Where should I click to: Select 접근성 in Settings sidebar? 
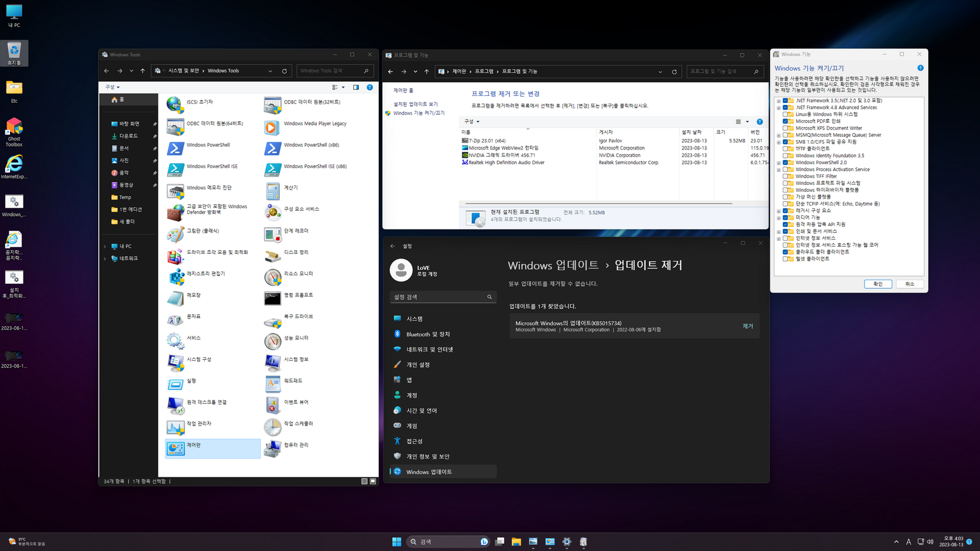tap(443, 441)
